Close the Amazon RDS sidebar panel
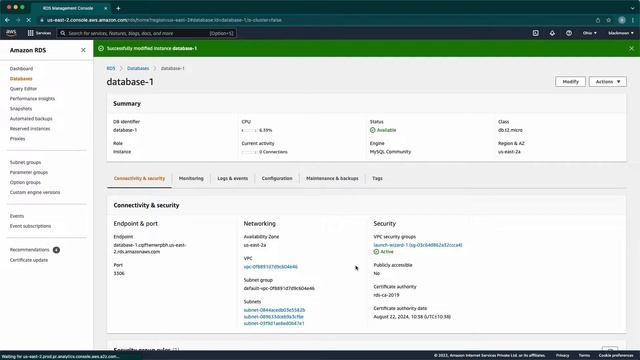This screenshot has height=360, width=640. [x=83, y=50]
